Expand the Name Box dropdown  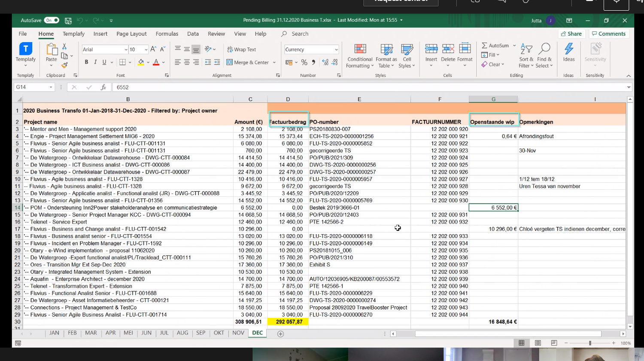pyautogui.click(x=51, y=87)
